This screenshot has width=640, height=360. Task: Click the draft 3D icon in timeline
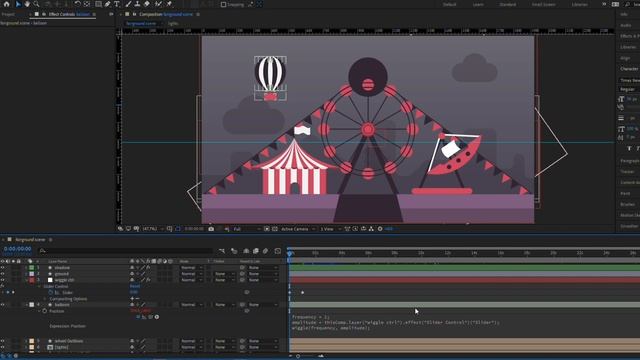click(234, 251)
